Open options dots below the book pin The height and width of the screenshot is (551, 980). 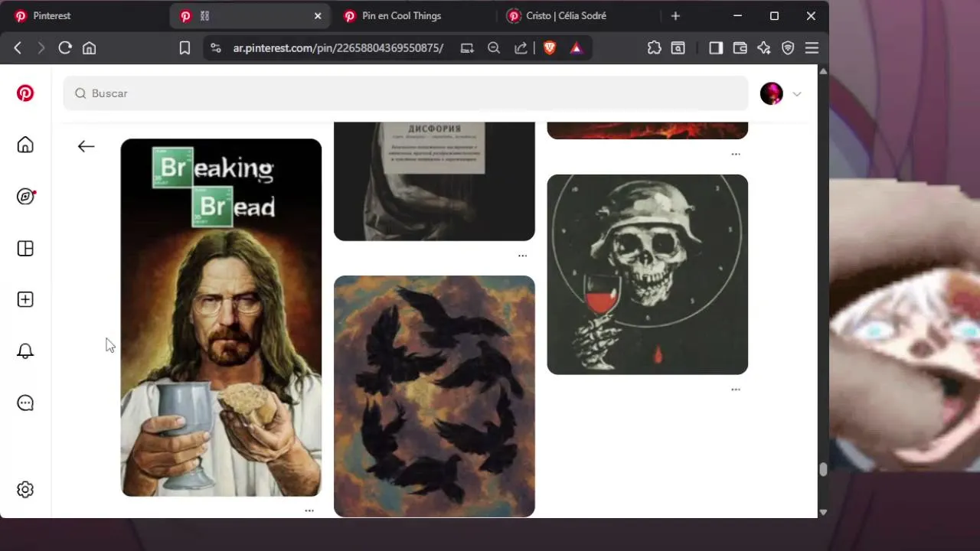click(x=522, y=256)
